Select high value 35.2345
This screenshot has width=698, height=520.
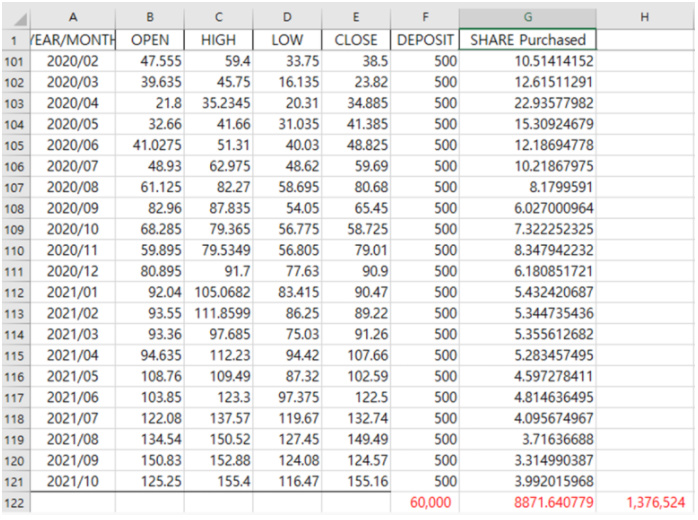(x=219, y=103)
